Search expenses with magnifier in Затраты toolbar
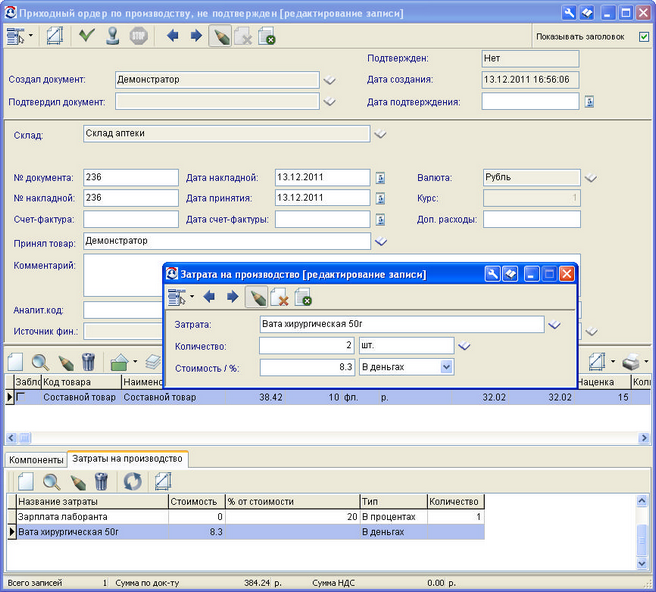 click(51, 482)
